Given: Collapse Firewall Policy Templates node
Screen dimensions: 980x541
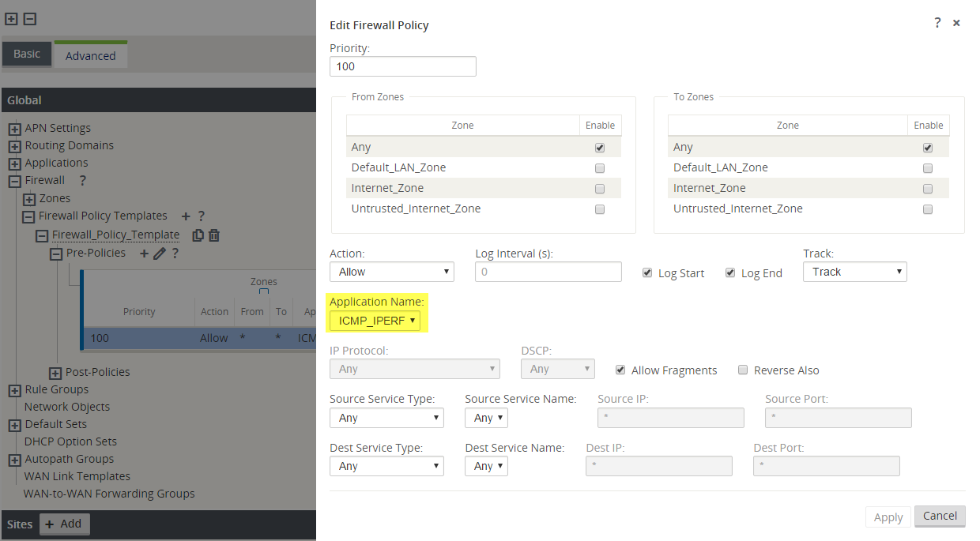Looking at the screenshot, I should (x=29, y=216).
